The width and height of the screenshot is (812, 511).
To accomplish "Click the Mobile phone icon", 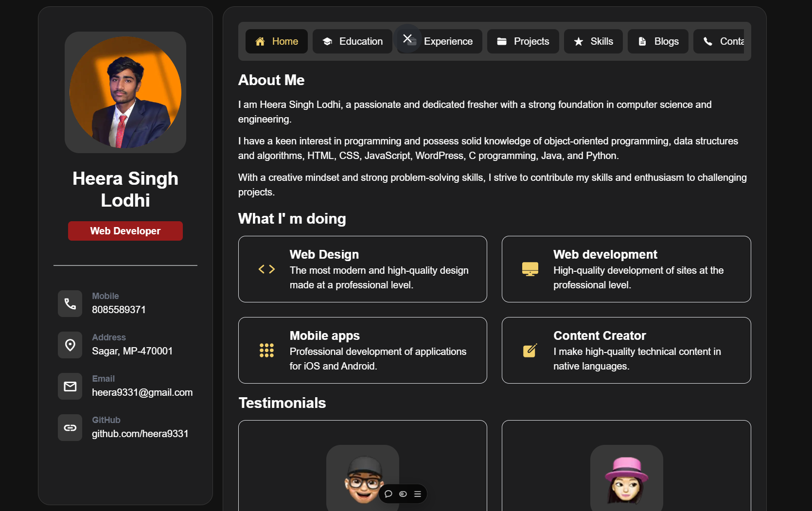I will pyautogui.click(x=70, y=304).
